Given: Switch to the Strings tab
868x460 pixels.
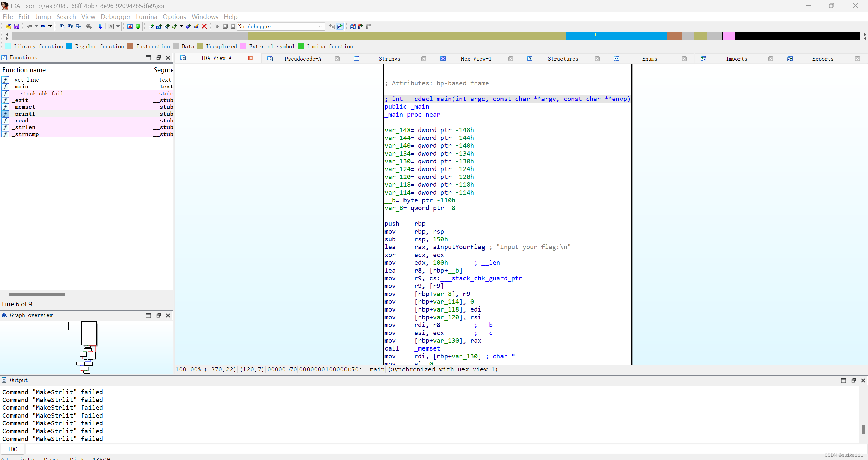Looking at the screenshot, I should [389, 58].
